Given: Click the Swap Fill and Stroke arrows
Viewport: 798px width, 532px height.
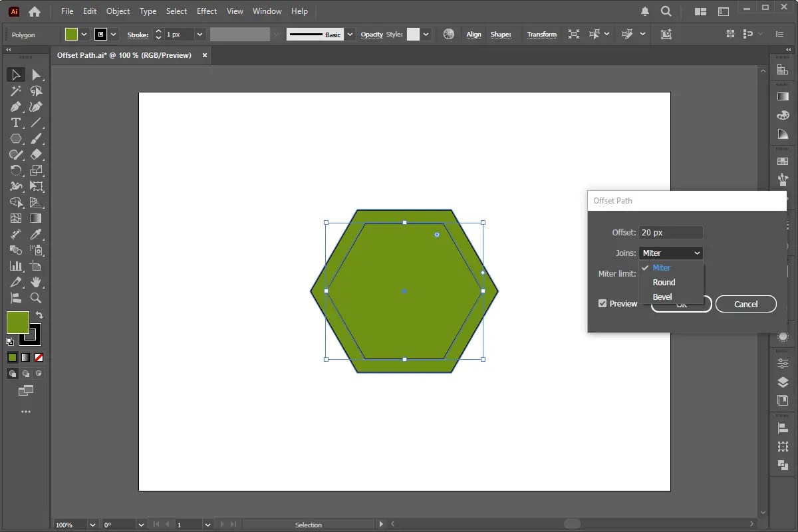Looking at the screenshot, I should [39, 315].
